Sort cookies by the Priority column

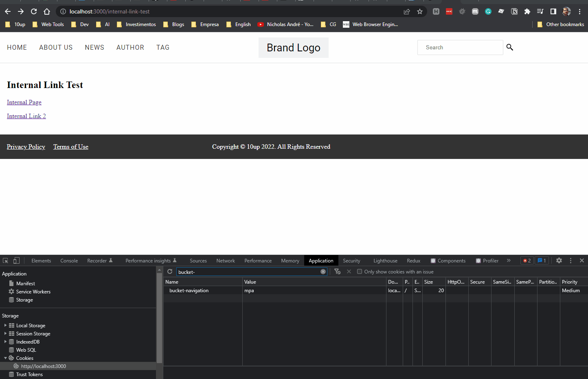574,282
